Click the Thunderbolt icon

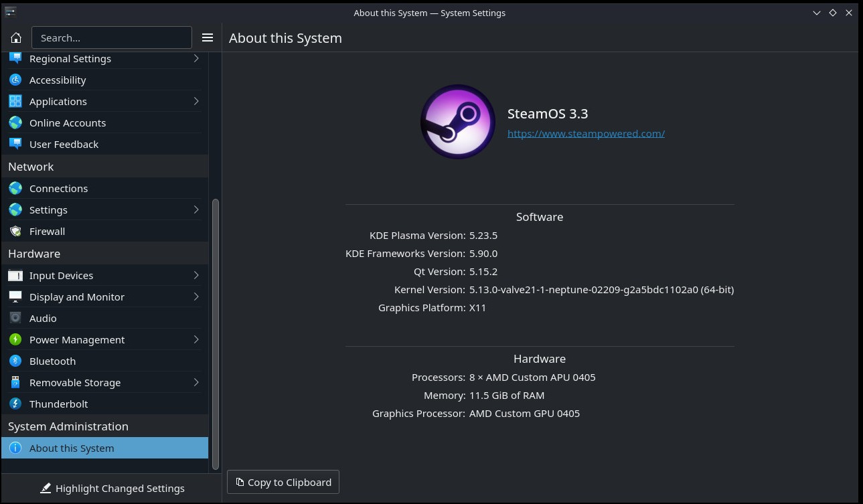(15, 404)
